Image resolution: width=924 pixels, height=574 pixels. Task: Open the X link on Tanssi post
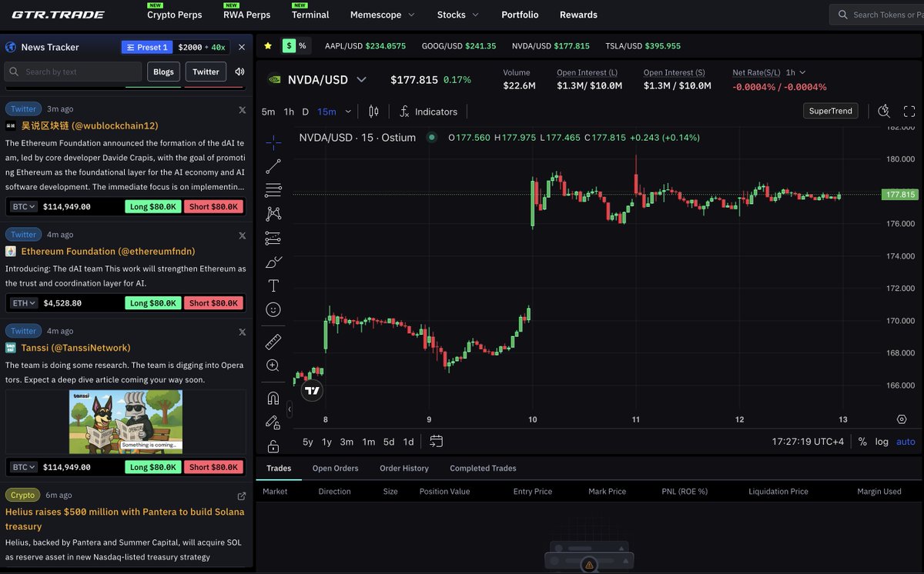(243, 332)
